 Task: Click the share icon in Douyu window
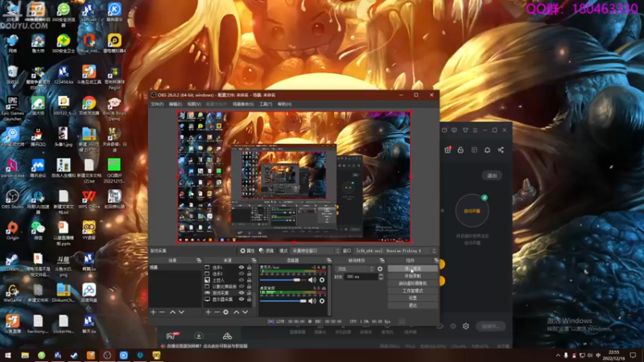[x=501, y=150]
